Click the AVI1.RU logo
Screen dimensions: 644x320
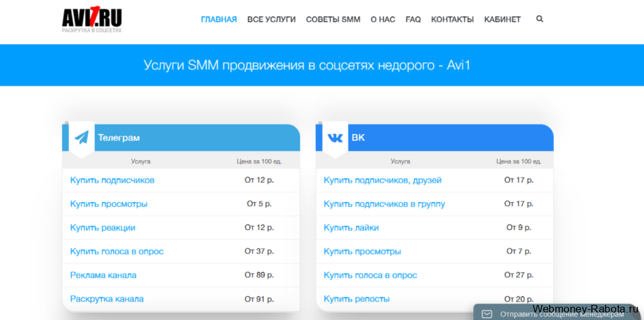pos(92,19)
